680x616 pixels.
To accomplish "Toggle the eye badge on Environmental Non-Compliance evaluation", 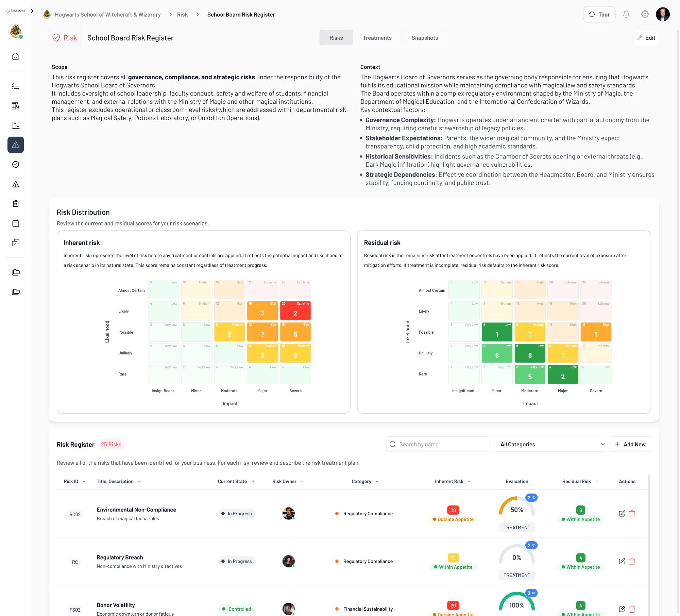I will 531,498.
